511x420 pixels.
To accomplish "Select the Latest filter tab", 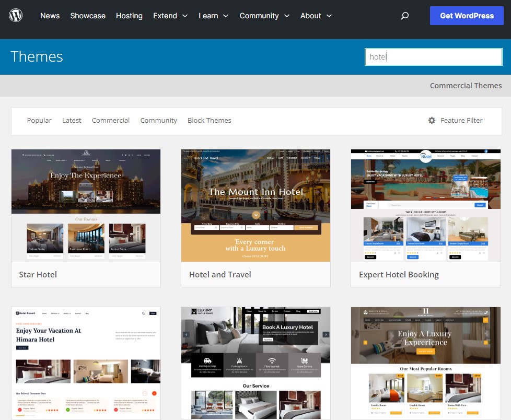I will (x=72, y=120).
